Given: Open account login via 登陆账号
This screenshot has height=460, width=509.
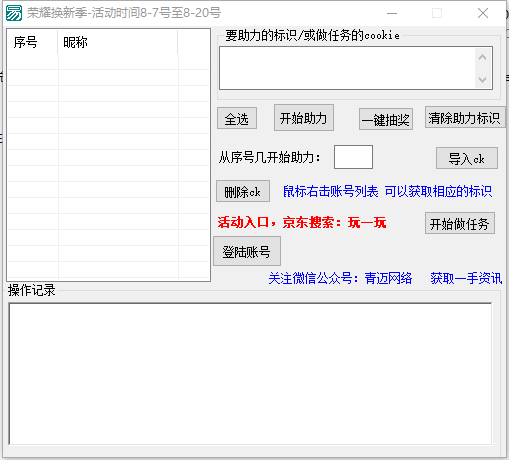Looking at the screenshot, I should pos(247,251).
